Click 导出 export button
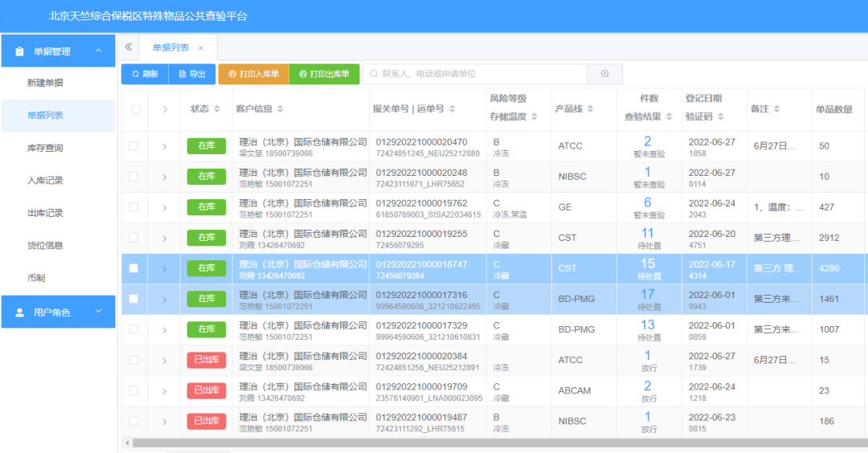Viewport: 868px width, 453px height. point(191,74)
